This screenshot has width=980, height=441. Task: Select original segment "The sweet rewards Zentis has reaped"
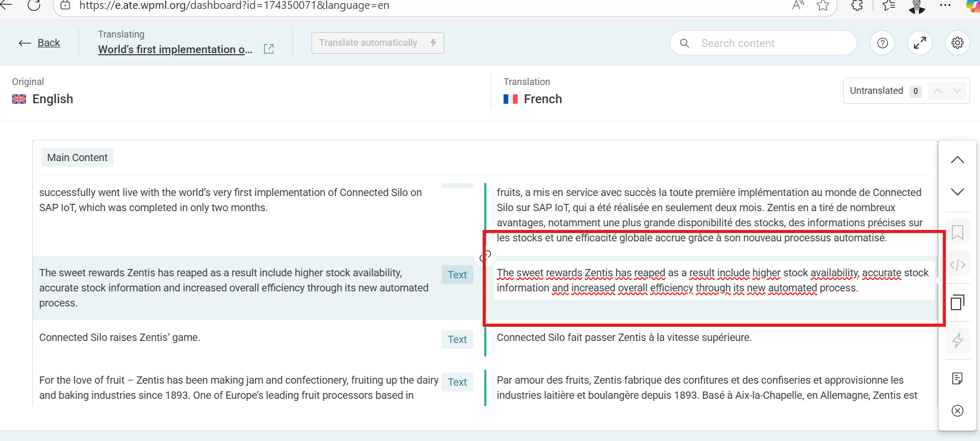click(234, 288)
